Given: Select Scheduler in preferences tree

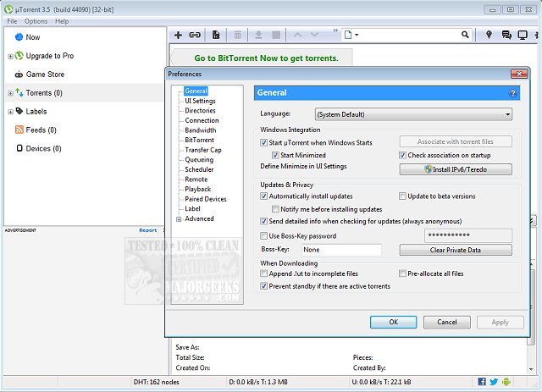Looking at the screenshot, I should tap(199, 169).
